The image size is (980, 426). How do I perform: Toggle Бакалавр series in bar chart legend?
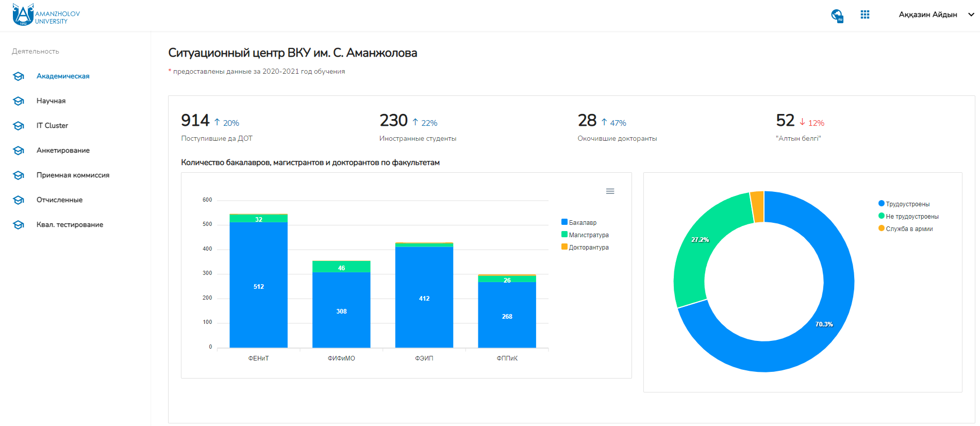582,223
